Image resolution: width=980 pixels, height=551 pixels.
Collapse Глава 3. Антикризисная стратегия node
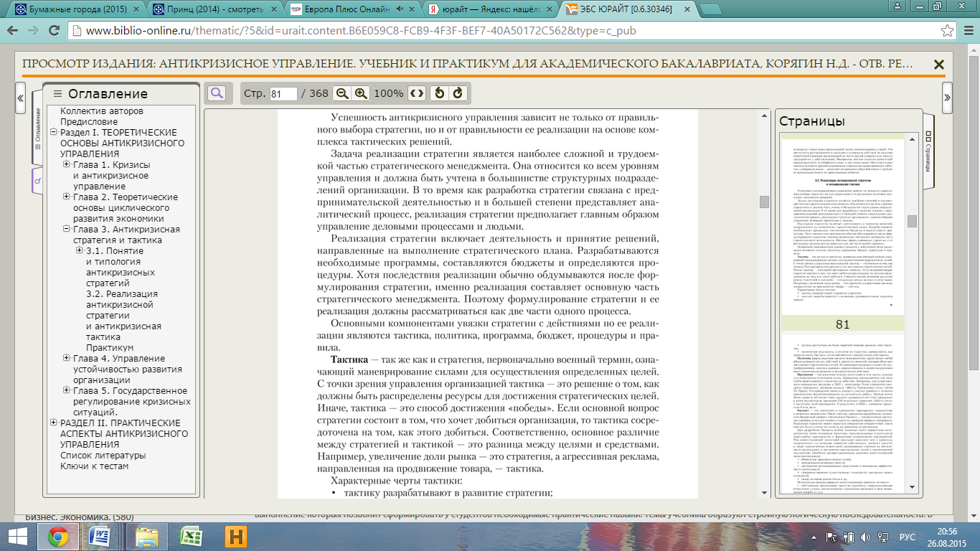point(67,230)
